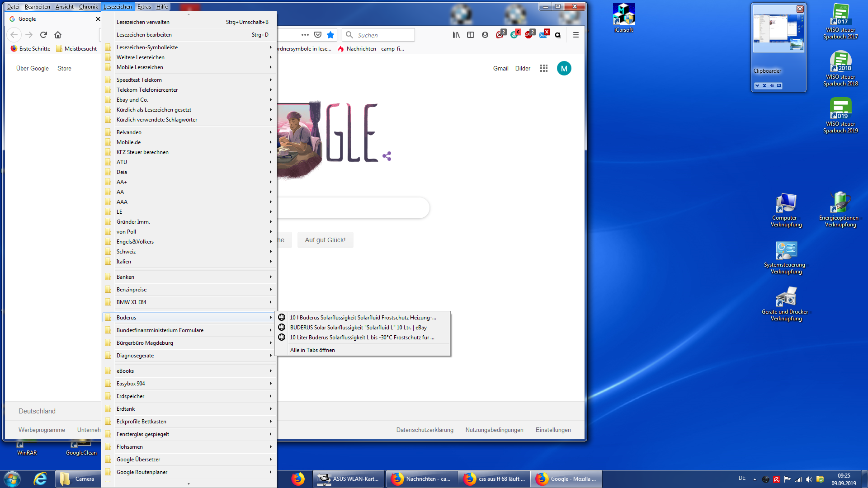
Task: Click the mail notifier extension icon
Action: coord(543,35)
